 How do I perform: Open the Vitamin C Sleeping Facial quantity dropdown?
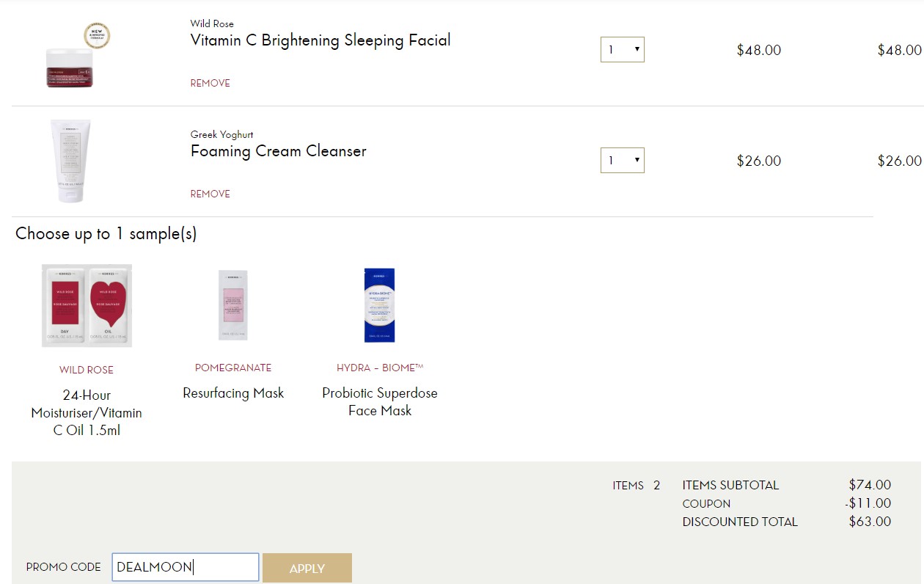(x=622, y=50)
